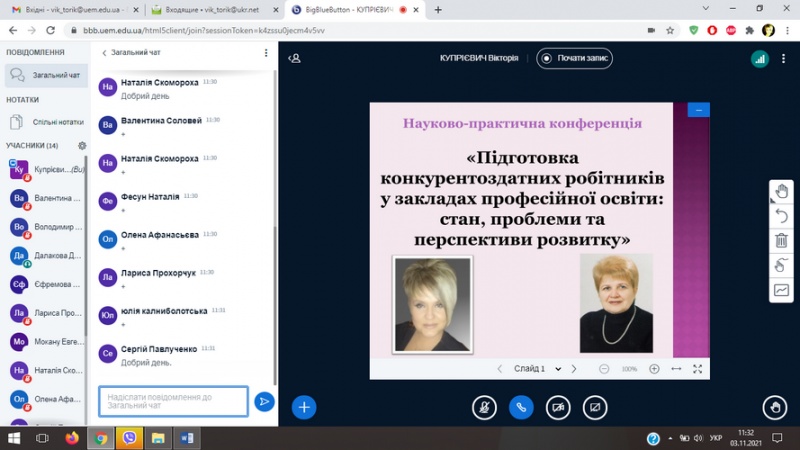Viewport: 800px width, 450px height.
Task: Open Viber from the taskbar
Action: [129, 438]
